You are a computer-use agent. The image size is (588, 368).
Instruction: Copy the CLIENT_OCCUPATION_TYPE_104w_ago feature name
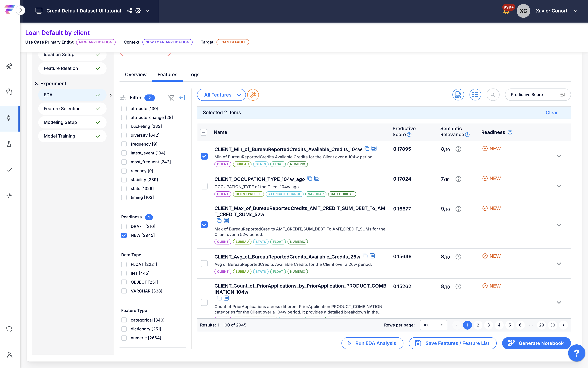pyautogui.click(x=310, y=178)
